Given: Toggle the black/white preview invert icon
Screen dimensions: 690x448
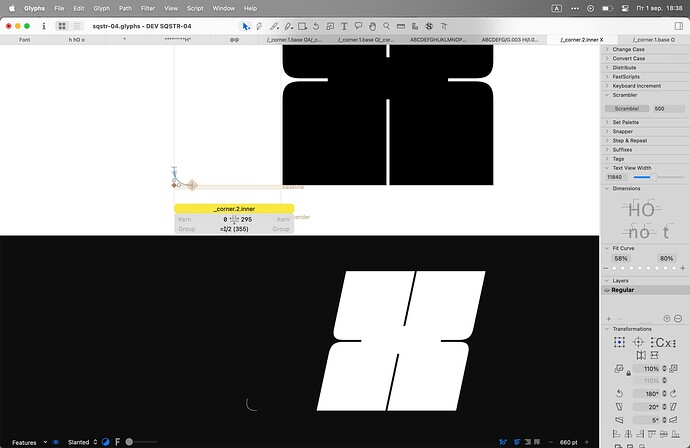Looking at the screenshot, I should click(106, 442).
